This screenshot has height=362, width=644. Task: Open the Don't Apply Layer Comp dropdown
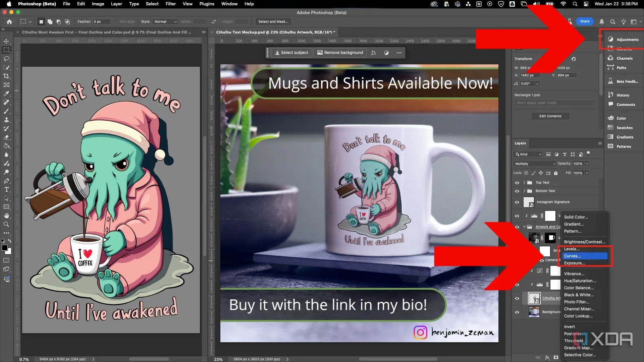pyautogui.click(x=555, y=103)
